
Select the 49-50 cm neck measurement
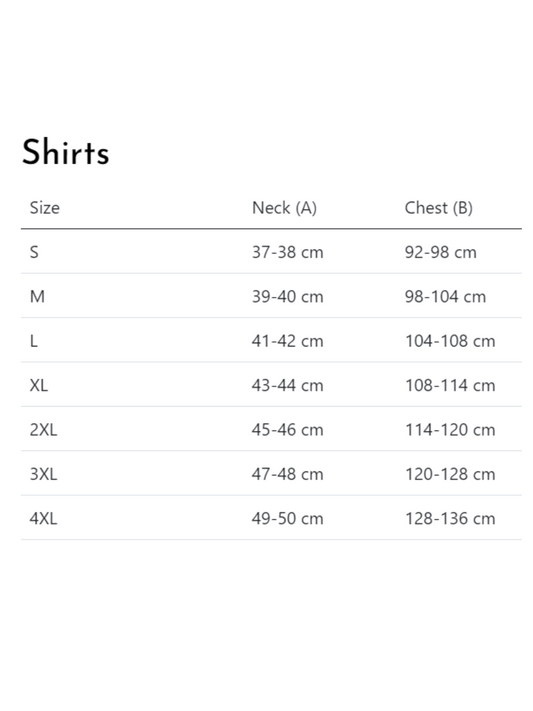coord(288,519)
